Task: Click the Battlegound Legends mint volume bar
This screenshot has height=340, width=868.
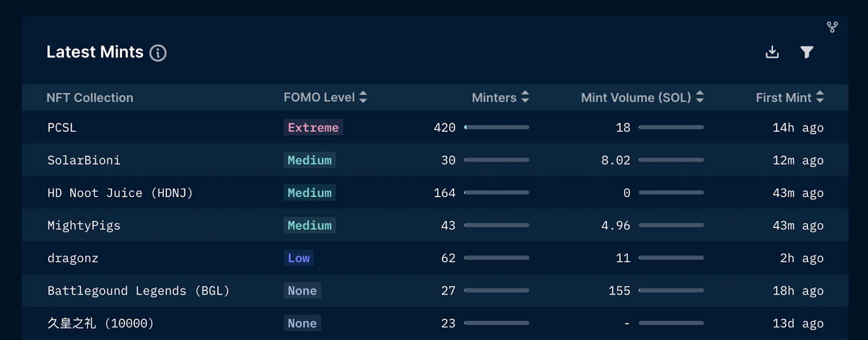Action: (x=671, y=290)
